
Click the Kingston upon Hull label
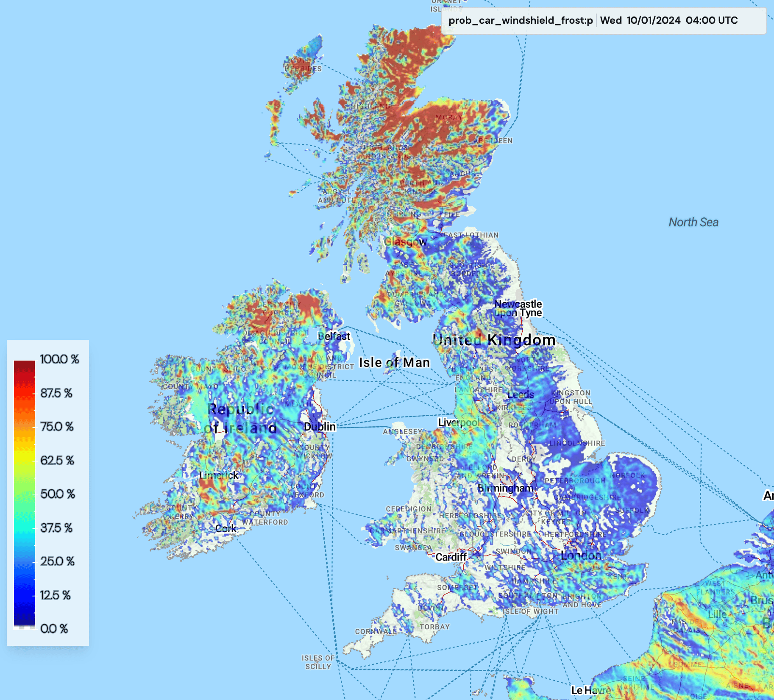571,397
